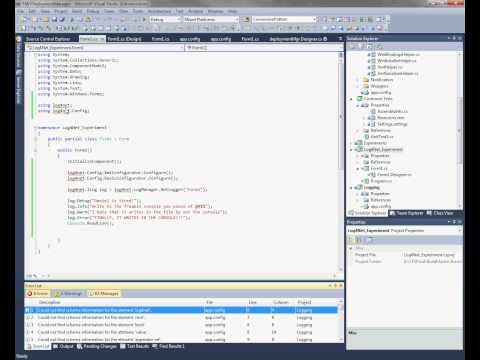Viewport: 480px width, 360px height.
Task: Click the Log4Net_Experiment project icon
Action: pos(359,150)
